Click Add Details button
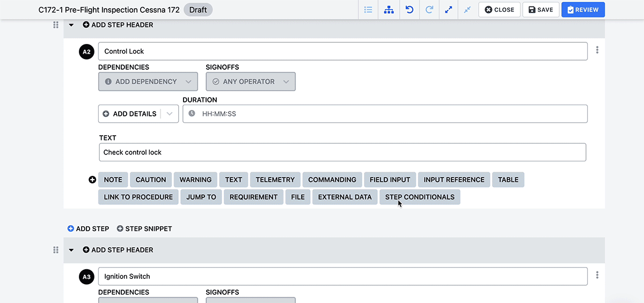This screenshot has width=644, height=303. (130, 114)
